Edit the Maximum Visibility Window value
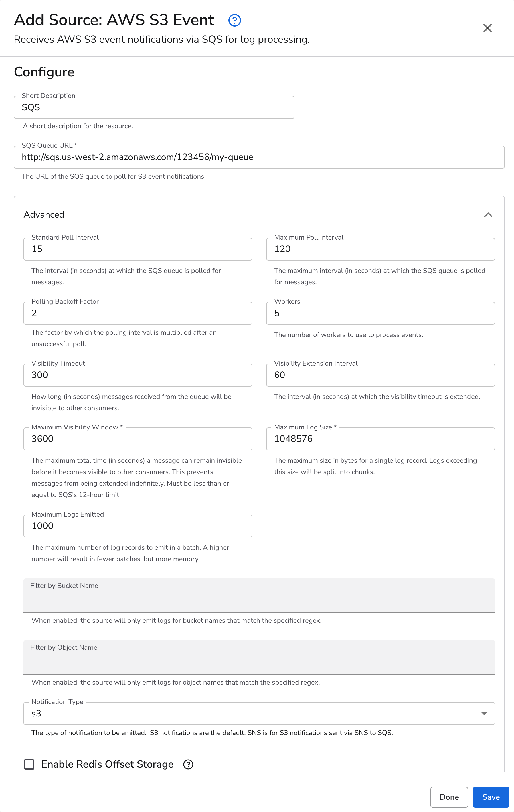This screenshot has height=812, width=514. [138, 439]
